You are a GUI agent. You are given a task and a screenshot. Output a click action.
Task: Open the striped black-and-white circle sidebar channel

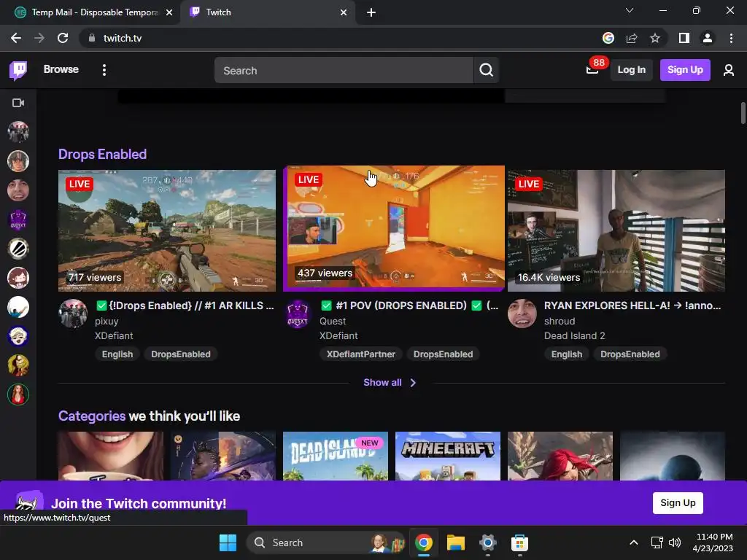pos(18,249)
